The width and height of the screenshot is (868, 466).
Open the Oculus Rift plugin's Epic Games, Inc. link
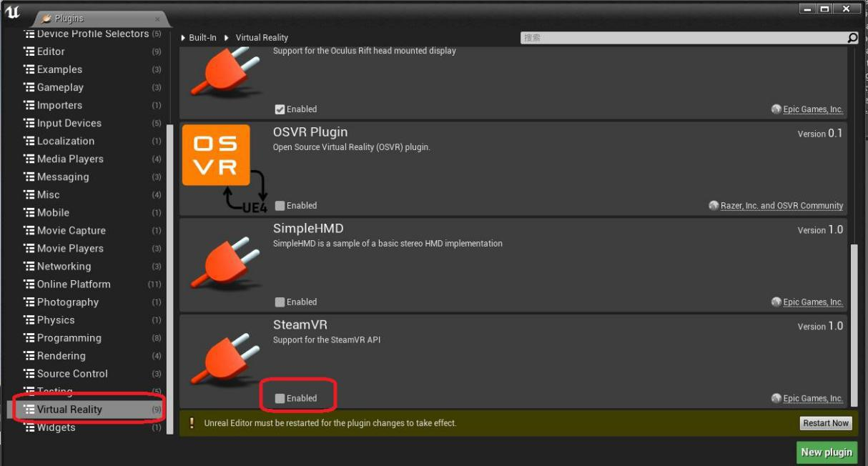[x=813, y=109]
